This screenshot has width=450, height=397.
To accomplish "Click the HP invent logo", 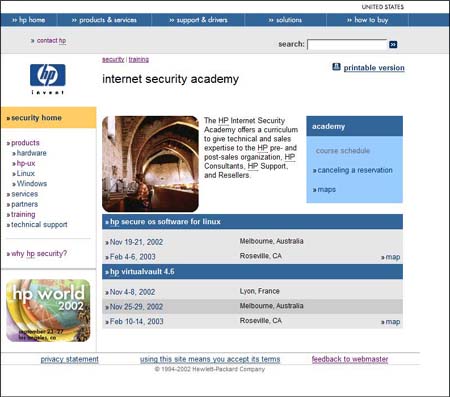I will (47, 79).
